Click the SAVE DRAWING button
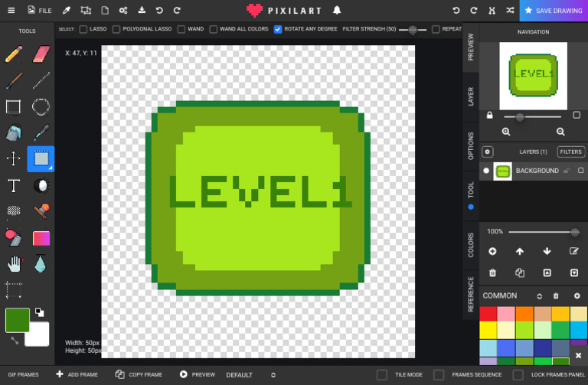Viewport: 588px width, 385px height. point(554,11)
